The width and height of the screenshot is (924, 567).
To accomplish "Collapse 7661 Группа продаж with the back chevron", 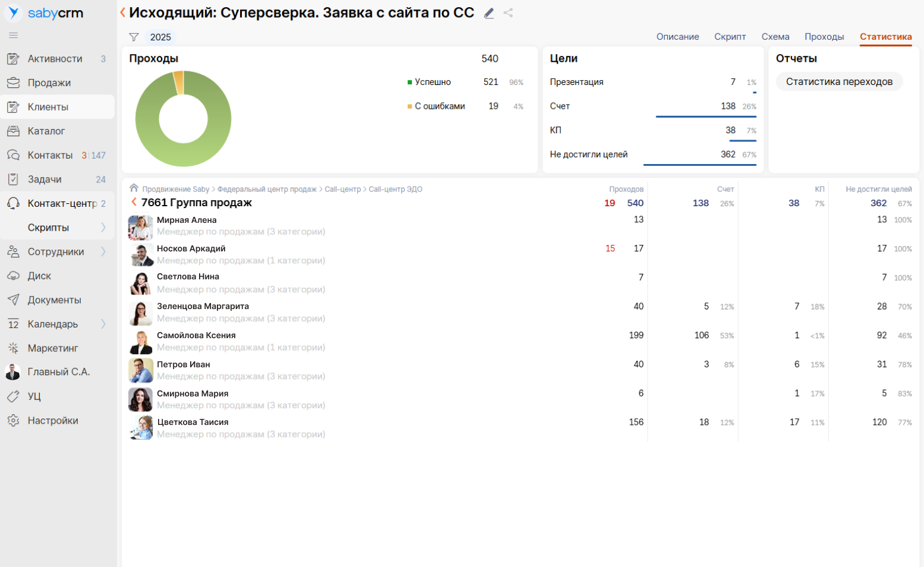I will [134, 202].
